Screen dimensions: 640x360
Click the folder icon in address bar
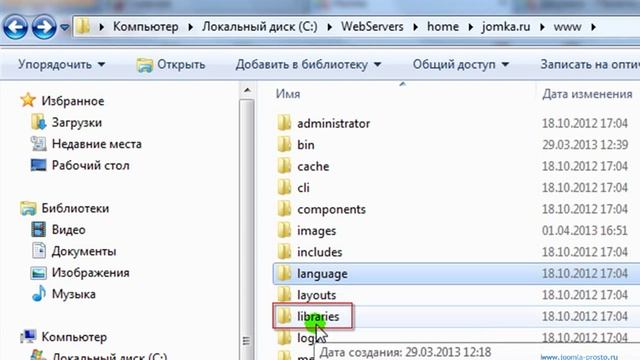tap(83, 27)
